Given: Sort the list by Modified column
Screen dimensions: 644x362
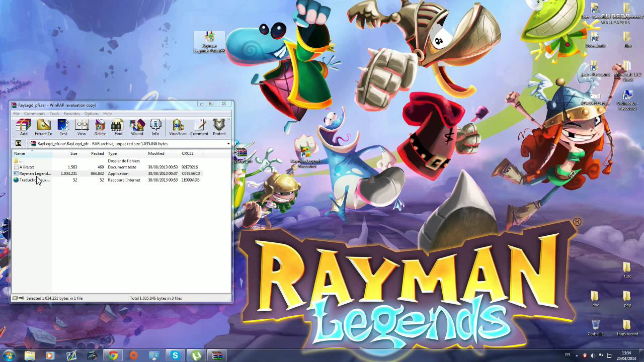Looking at the screenshot, I should [x=163, y=153].
